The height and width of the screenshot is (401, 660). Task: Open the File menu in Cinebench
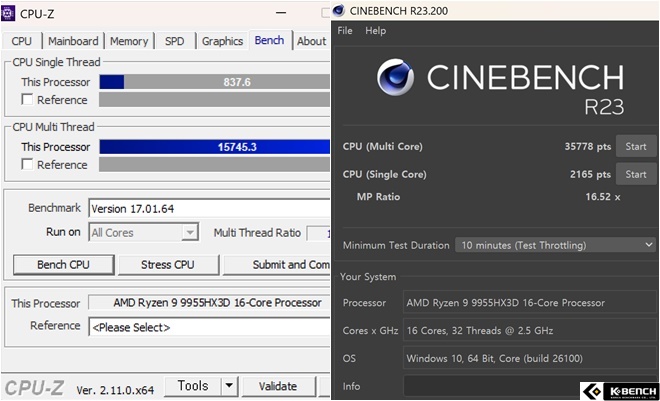[x=345, y=31]
